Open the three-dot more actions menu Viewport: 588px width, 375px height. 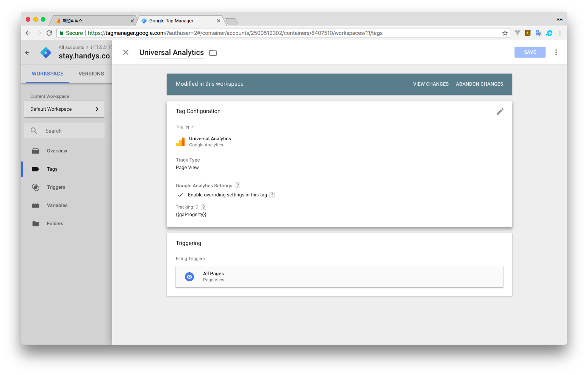(556, 52)
